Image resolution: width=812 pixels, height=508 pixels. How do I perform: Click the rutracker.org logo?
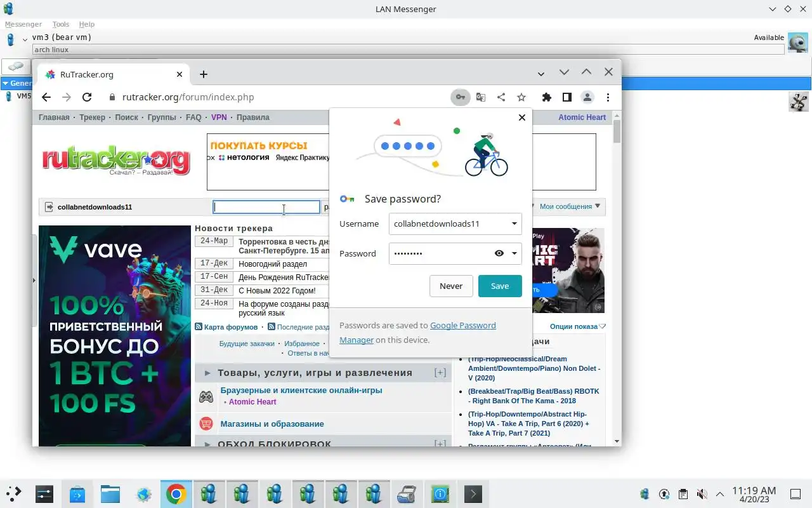click(x=116, y=161)
